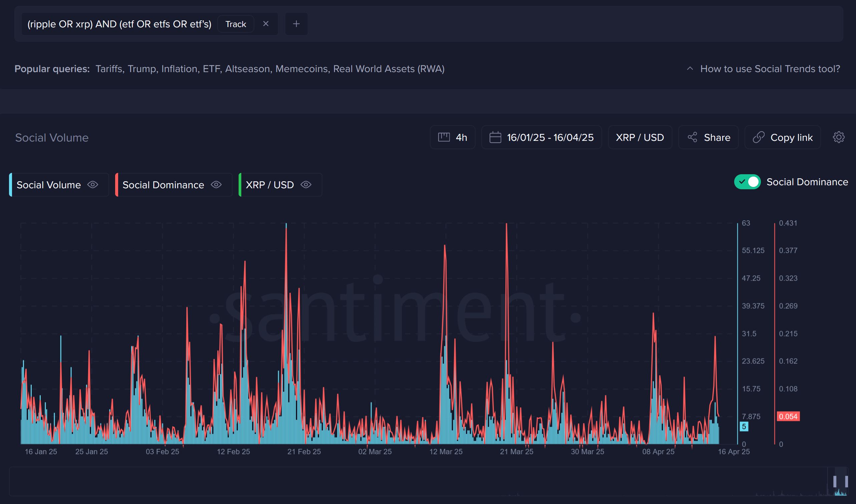Click the calendar date icon
Image resolution: width=856 pixels, height=504 pixels.
pyautogui.click(x=495, y=137)
